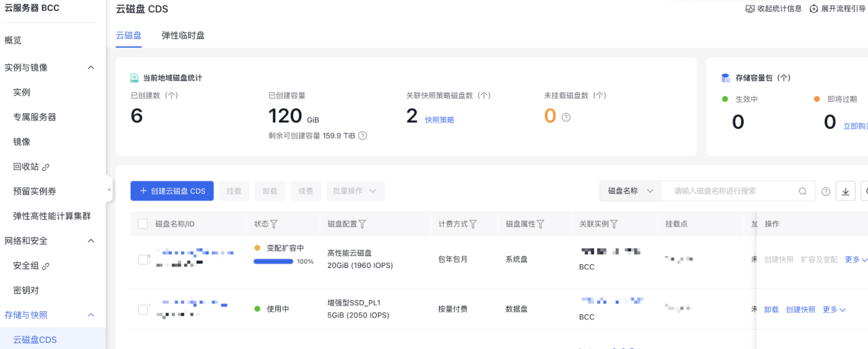Click 创建快照 for the system disk row

pos(778,259)
